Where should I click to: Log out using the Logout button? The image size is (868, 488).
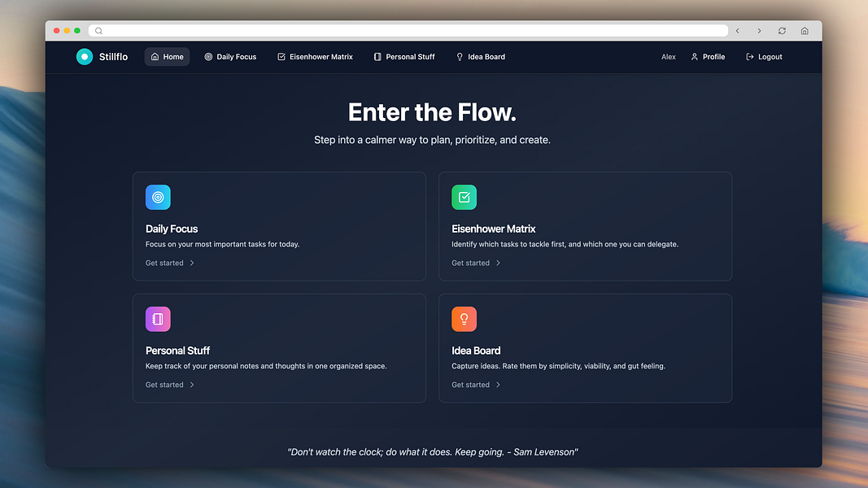click(764, 56)
